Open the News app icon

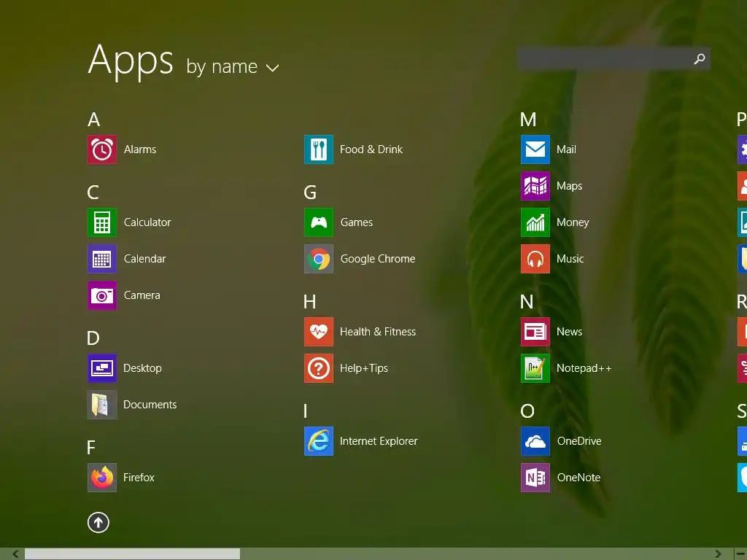[535, 332]
